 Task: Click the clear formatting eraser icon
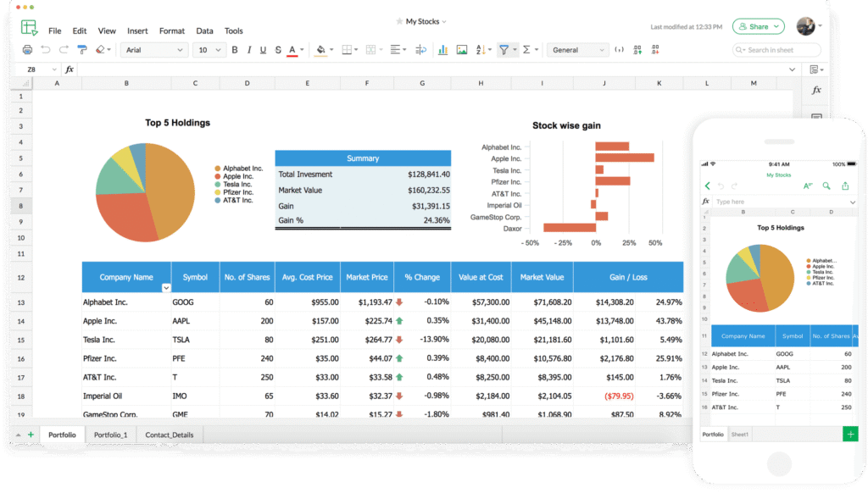click(100, 50)
